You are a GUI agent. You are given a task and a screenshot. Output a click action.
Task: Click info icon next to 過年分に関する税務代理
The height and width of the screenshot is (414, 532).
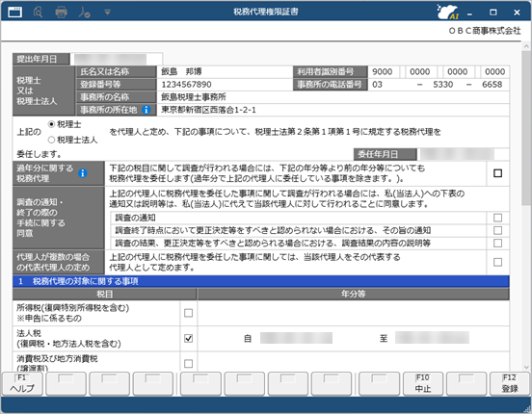coord(83,173)
